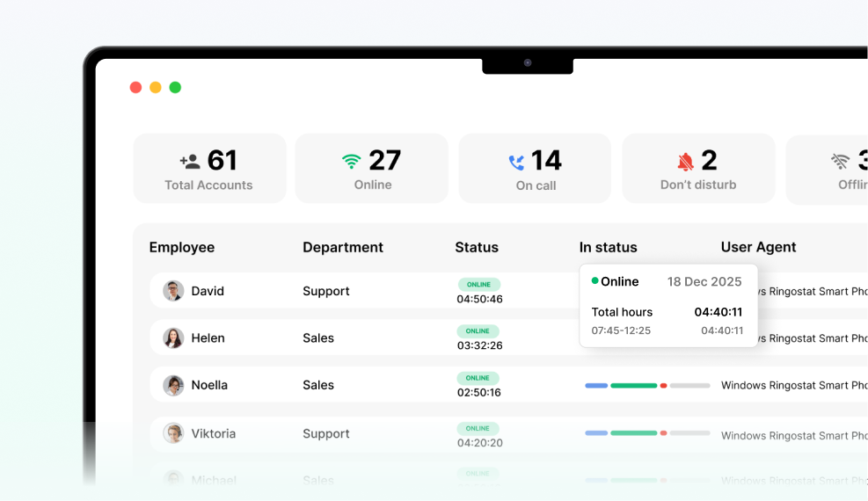Open David's avatar photo
The height and width of the screenshot is (501, 868).
pos(173,291)
